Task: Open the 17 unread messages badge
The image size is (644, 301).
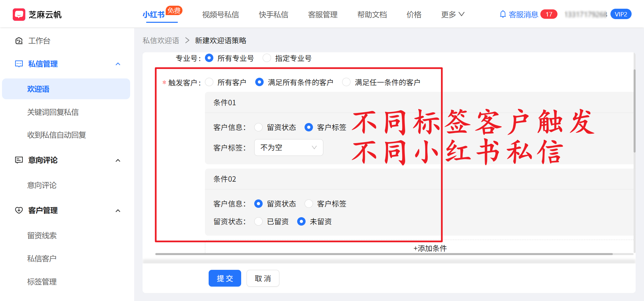Action: coord(549,14)
